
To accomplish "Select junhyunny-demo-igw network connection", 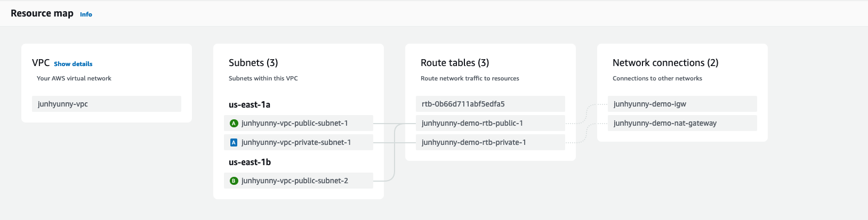I will tap(682, 104).
